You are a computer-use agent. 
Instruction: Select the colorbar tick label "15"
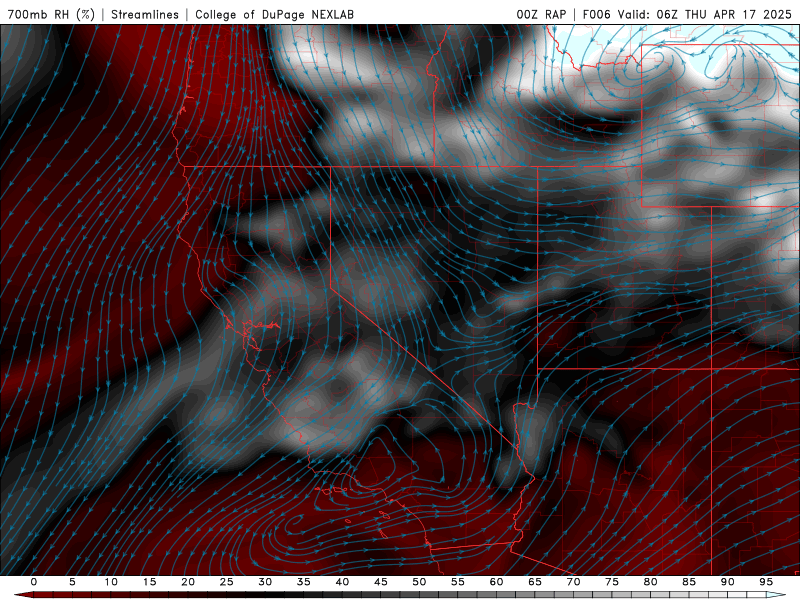click(149, 582)
